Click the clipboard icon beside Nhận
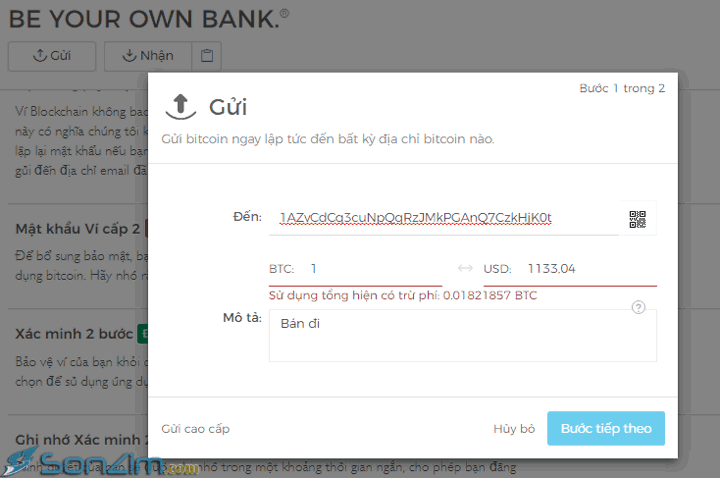 pos(207,56)
